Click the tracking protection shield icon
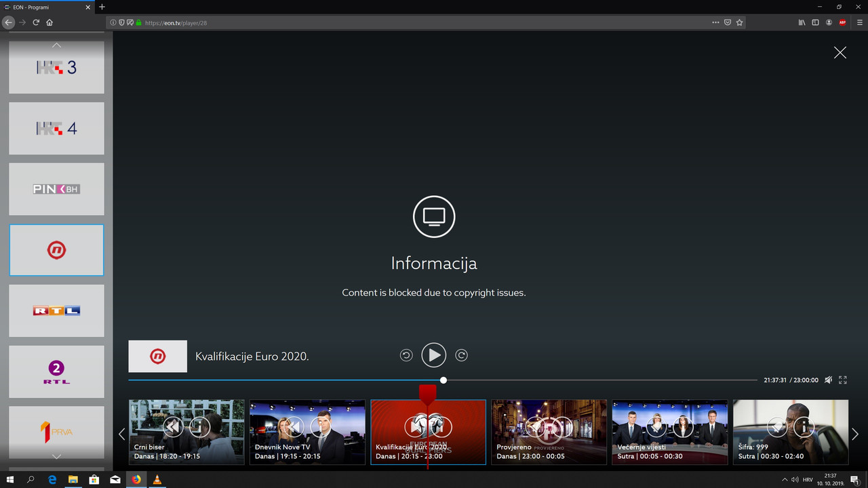 [x=122, y=22]
